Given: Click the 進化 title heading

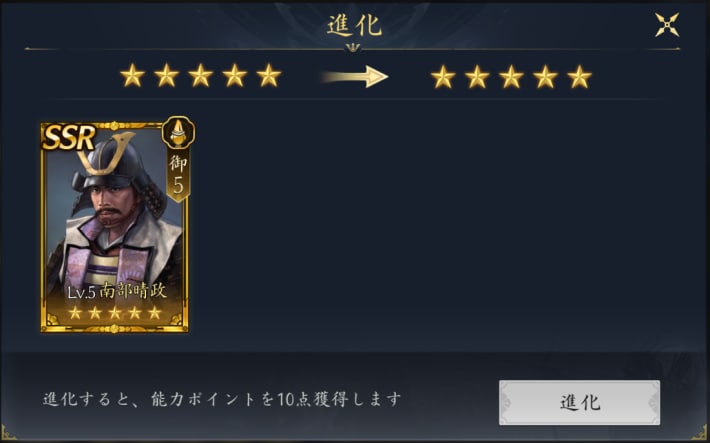Looking at the screenshot, I should point(355,25).
